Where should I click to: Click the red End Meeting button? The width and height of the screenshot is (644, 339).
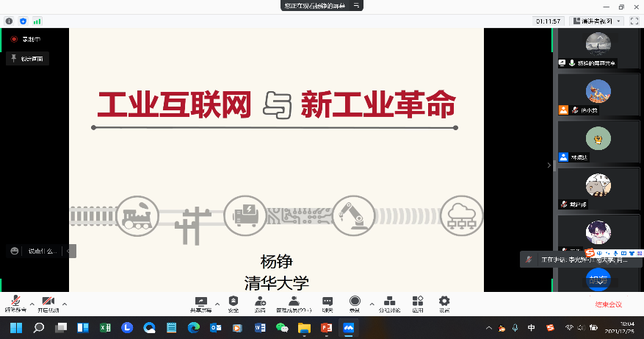[x=608, y=304]
